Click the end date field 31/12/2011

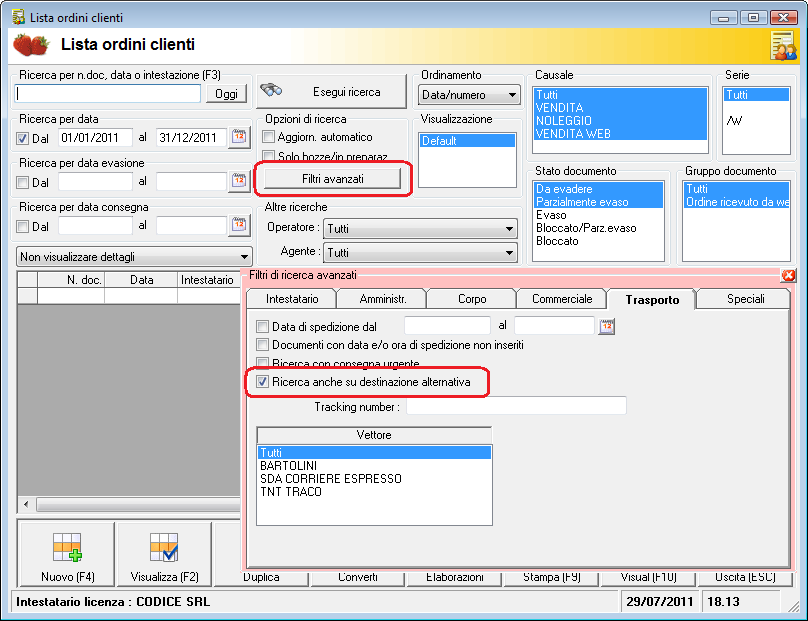pyautogui.click(x=191, y=138)
